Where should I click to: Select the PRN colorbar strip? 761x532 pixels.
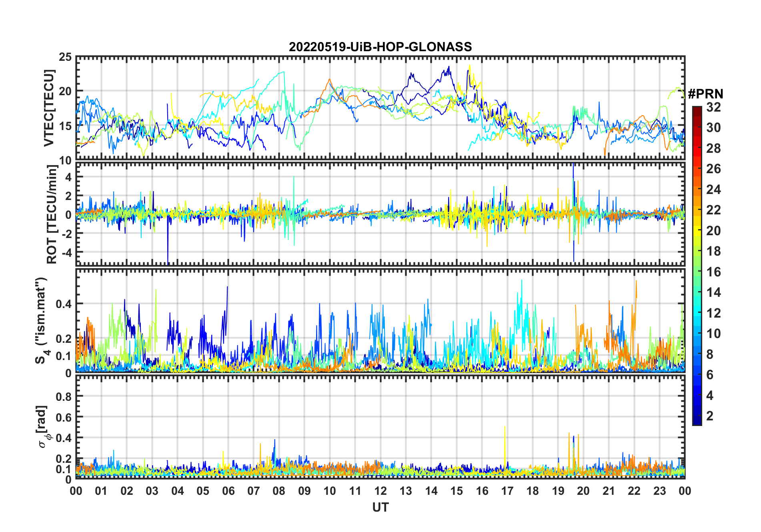click(x=697, y=266)
